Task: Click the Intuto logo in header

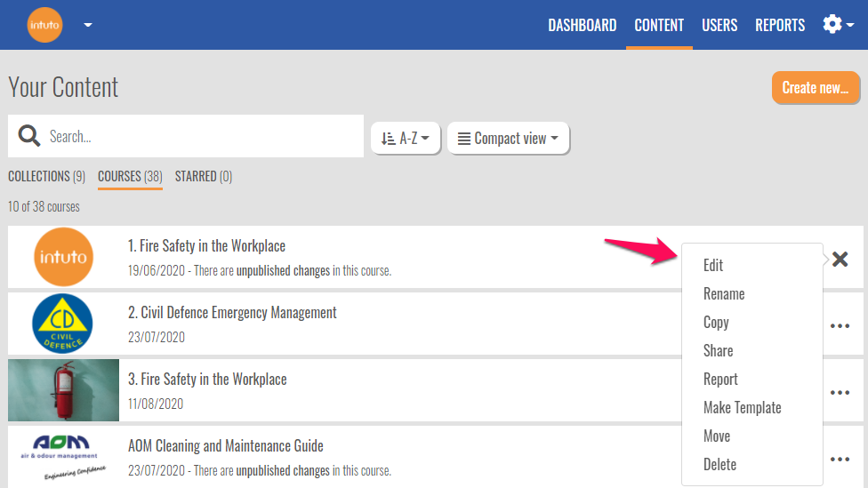Action: [45, 25]
